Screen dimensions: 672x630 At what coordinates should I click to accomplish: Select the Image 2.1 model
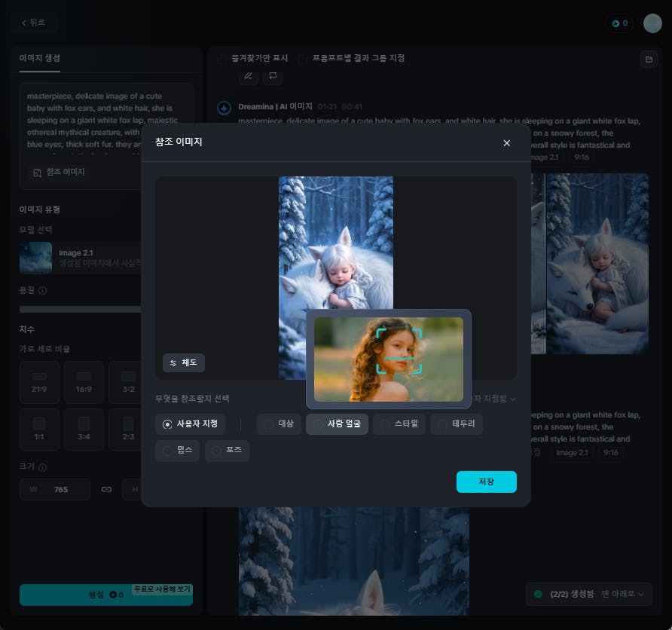(81, 258)
